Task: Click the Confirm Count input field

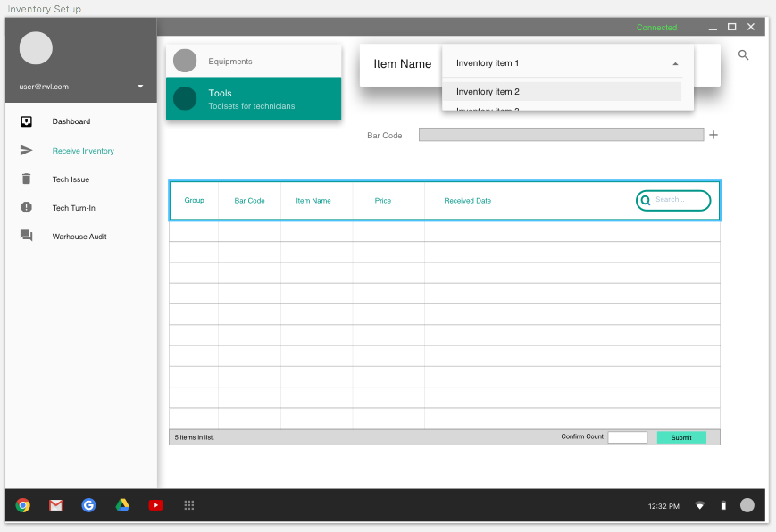Action: pyautogui.click(x=627, y=437)
